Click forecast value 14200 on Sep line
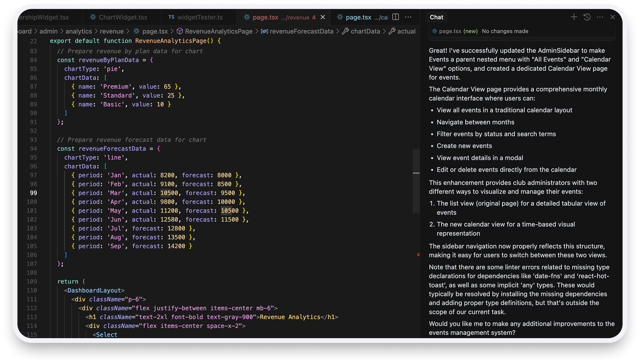 (x=176, y=246)
